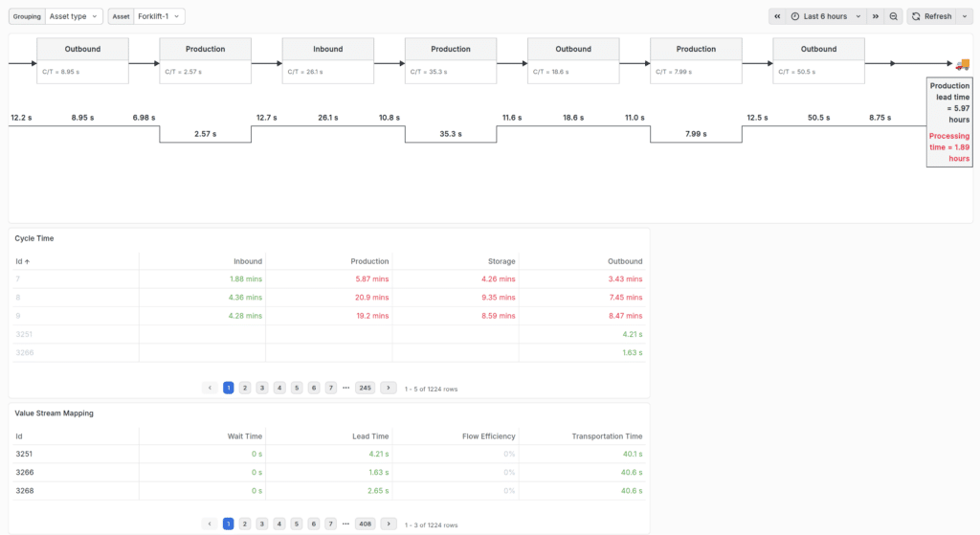Select the Outbound box with C/T 8.95 s
Image resolution: width=980 pixels, height=535 pixels.
pos(82,60)
